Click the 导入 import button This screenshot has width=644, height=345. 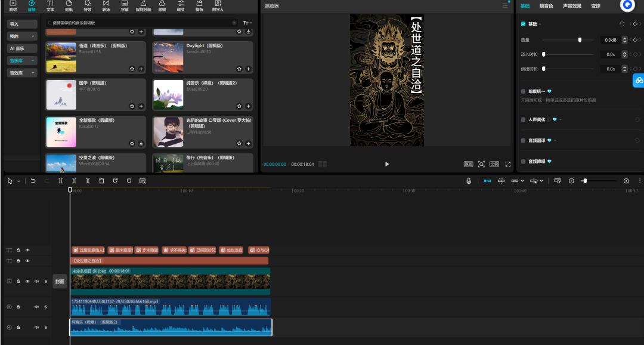coord(22,24)
